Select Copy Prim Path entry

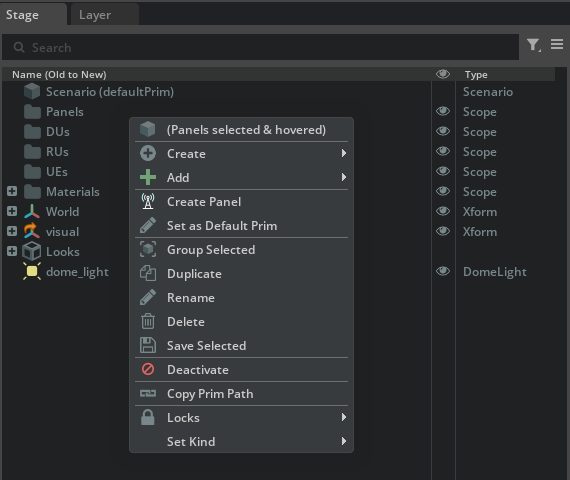click(x=241, y=394)
